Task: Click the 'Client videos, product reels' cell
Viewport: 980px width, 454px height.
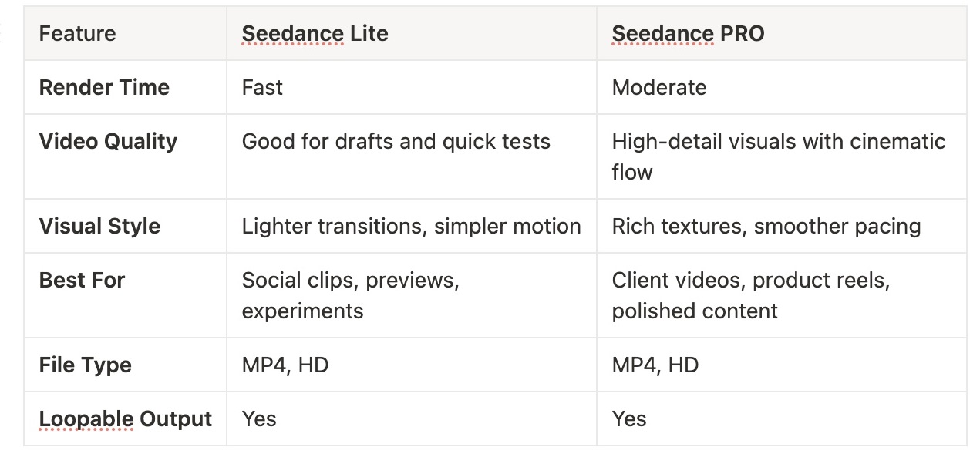Action: (x=781, y=296)
